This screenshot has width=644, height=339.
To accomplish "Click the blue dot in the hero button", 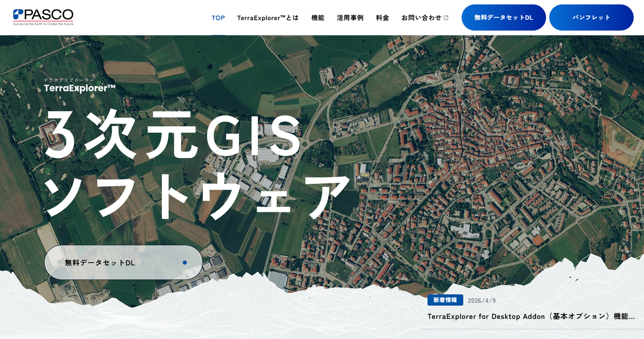I will pyautogui.click(x=185, y=262).
